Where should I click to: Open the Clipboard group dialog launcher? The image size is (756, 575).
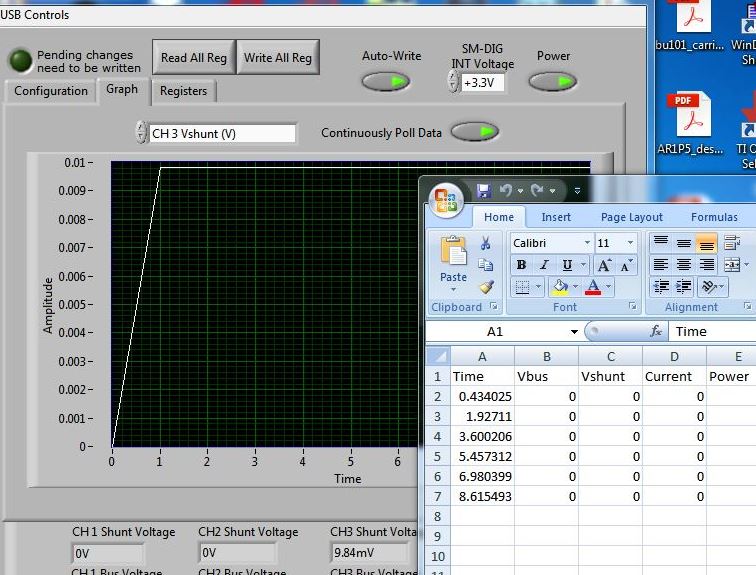click(x=493, y=306)
